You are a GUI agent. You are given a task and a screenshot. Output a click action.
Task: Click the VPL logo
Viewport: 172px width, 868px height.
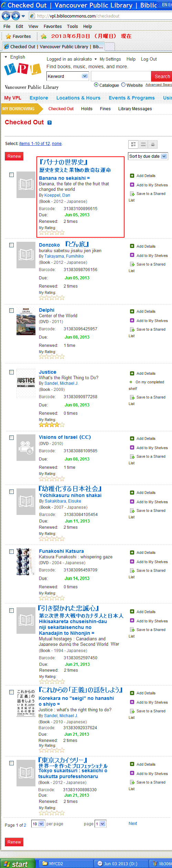point(22,69)
